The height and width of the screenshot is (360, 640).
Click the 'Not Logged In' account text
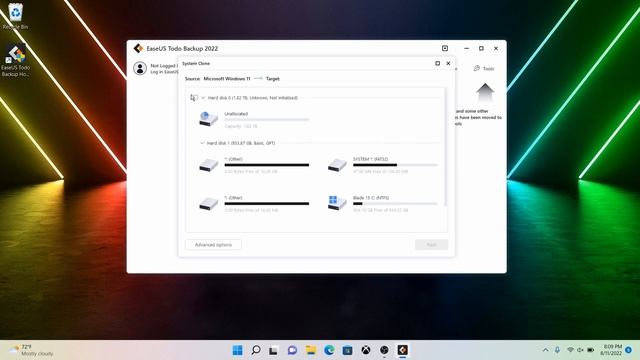164,66
